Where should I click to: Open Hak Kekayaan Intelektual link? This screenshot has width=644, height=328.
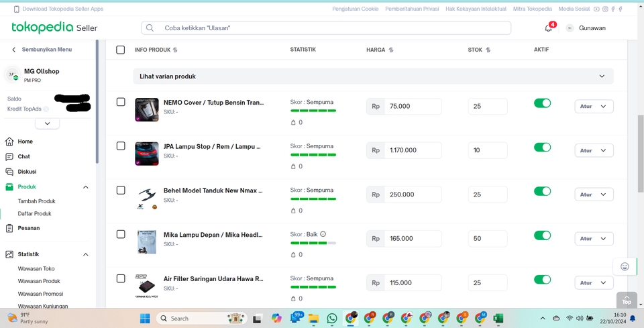pos(476,9)
